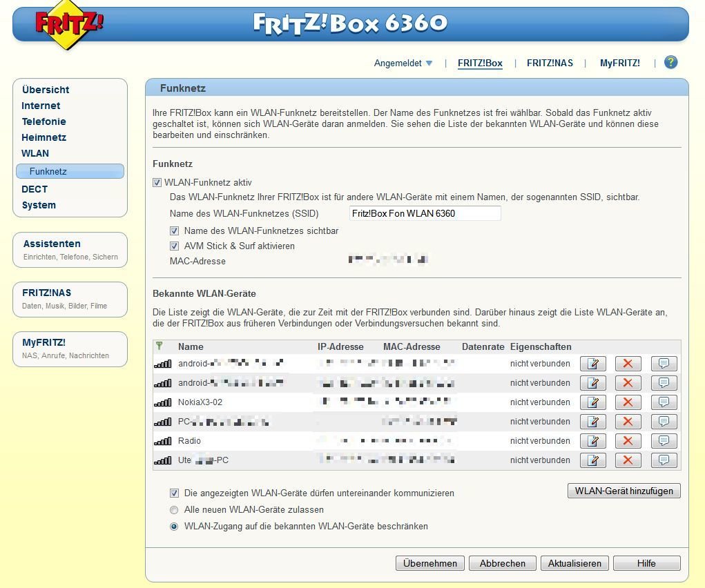
Task: Click the IP-Adresse column header
Action: (340, 346)
